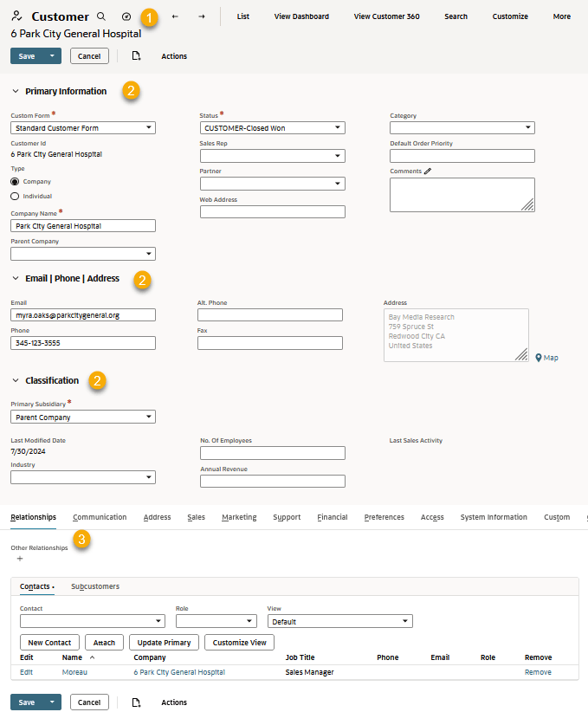588x712 pixels.
Task: Go to previous record with left arrow
Action: (x=175, y=16)
